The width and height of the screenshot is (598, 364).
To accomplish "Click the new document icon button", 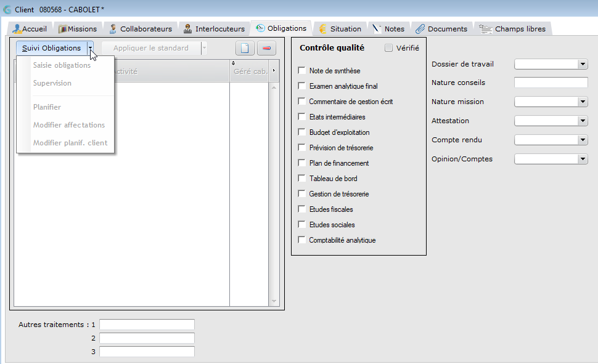I will (245, 48).
